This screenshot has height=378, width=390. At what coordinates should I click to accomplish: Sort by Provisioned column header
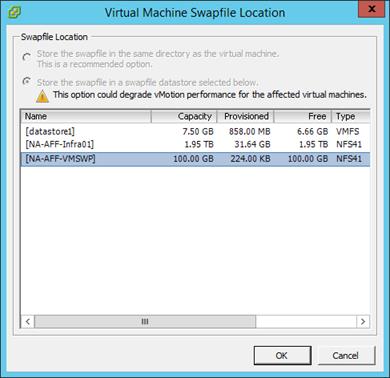[x=246, y=116]
